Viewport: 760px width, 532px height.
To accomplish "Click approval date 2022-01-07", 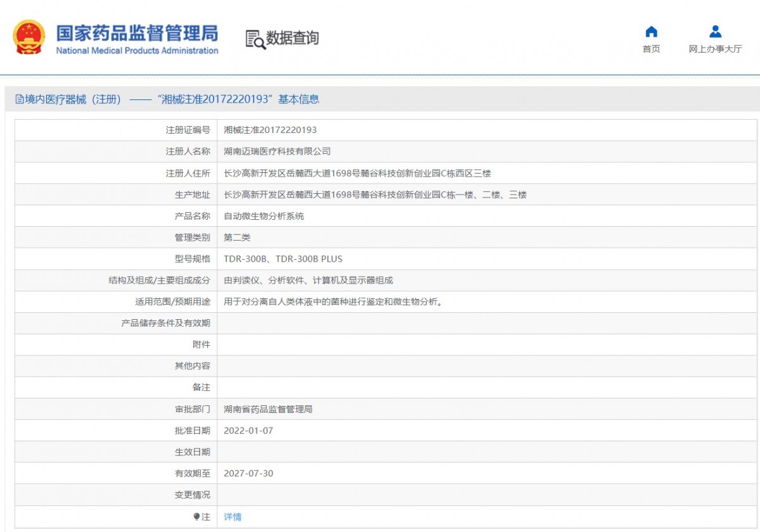I will [248, 431].
